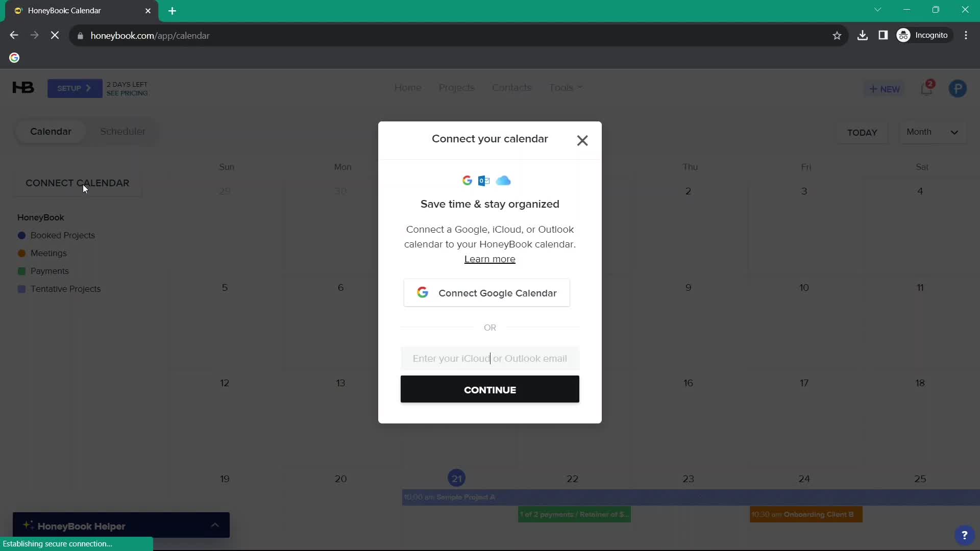The width and height of the screenshot is (980, 551).
Task: Click the Learn more link
Action: pyautogui.click(x=489, y=259)
